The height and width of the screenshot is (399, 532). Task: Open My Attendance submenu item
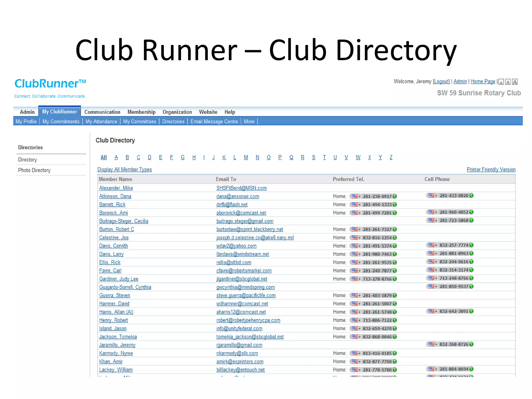(x=101, y=122)
